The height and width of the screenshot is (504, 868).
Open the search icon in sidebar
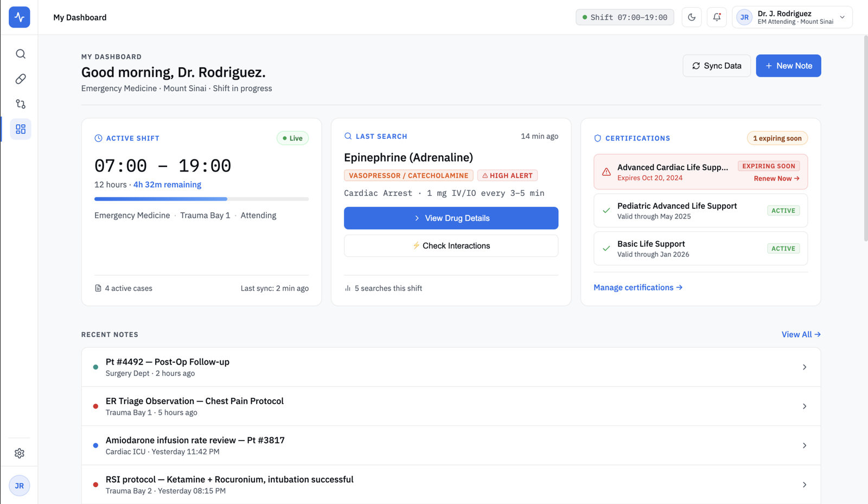(21, 54)
